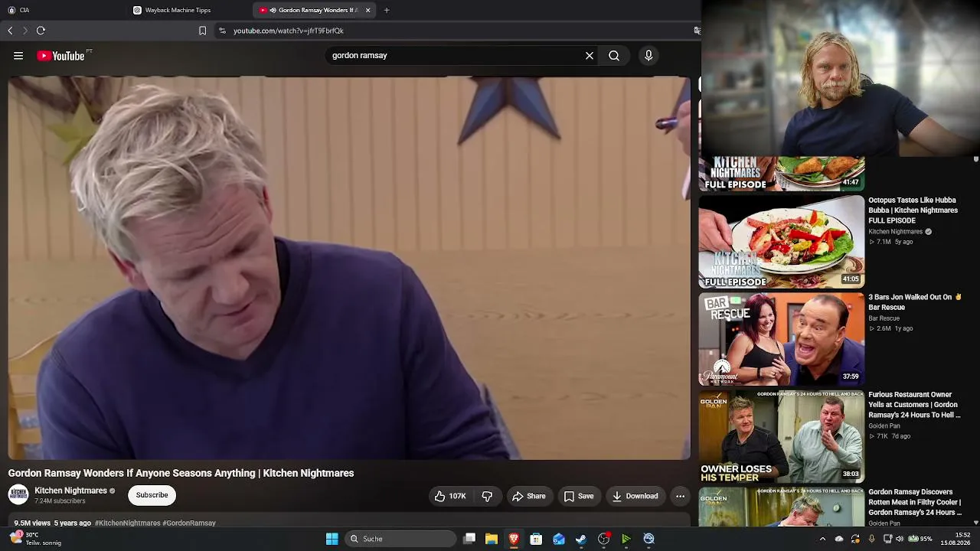Open the 41:47 full episode thumbnail

point(782,174)
